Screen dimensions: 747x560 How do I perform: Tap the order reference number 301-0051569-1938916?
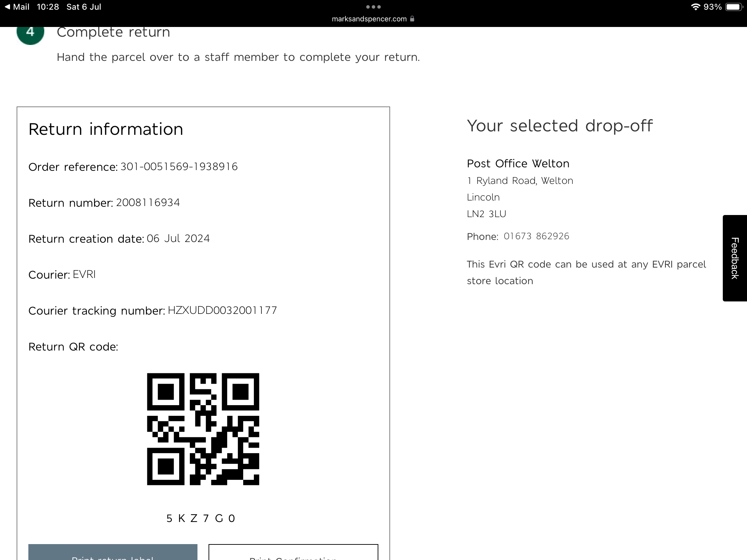179,167
